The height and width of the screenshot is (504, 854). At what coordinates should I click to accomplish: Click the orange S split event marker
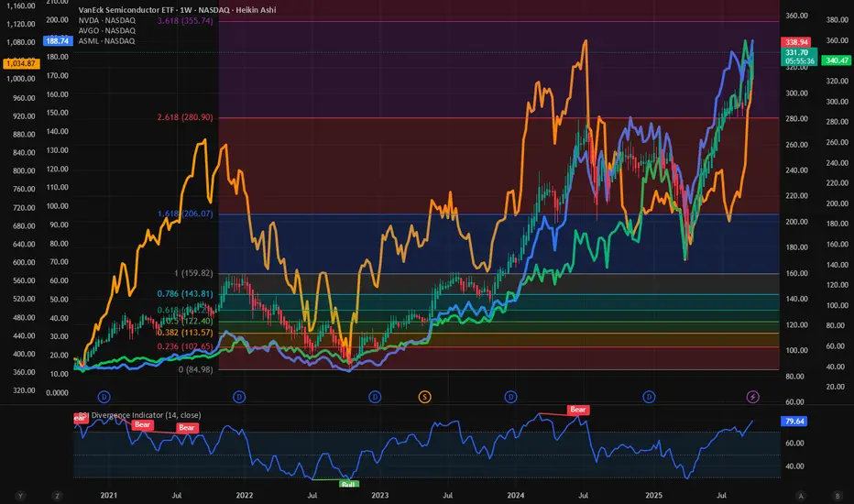pyautogui.click(x=425, y=397)
